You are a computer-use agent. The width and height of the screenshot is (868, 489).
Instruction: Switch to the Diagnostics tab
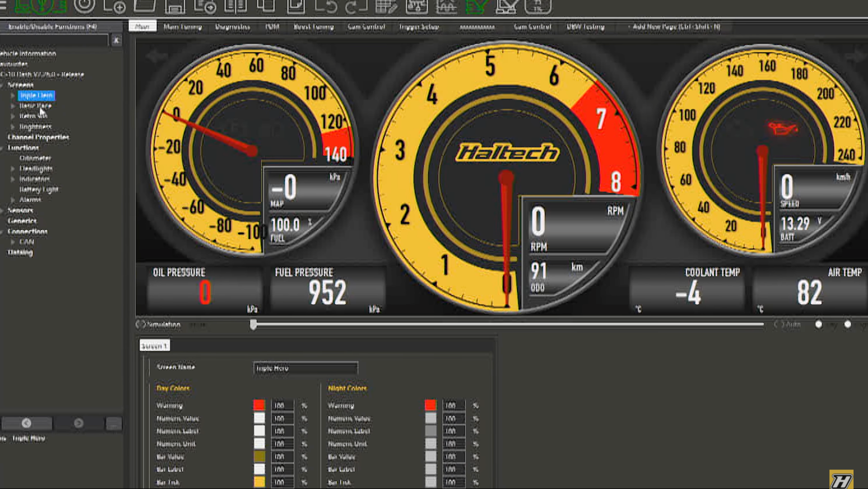[233, 27]
